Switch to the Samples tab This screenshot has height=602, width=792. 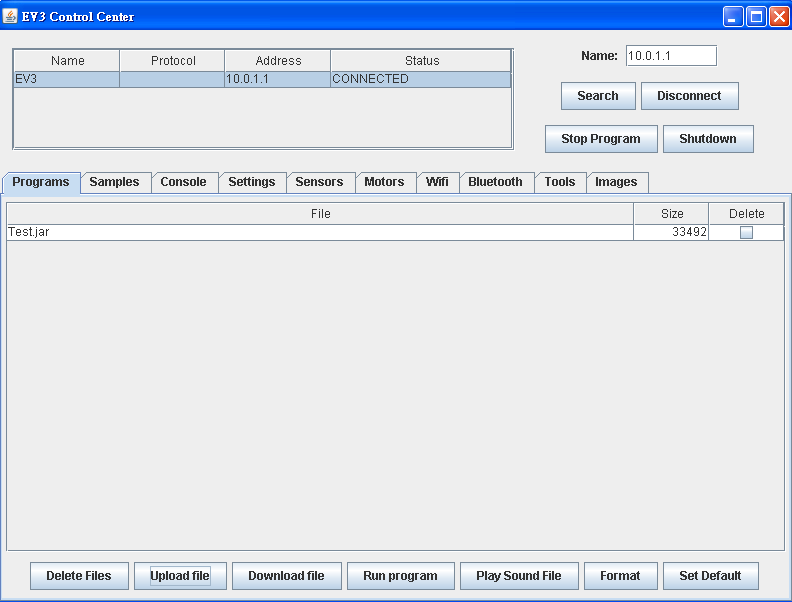114,182
